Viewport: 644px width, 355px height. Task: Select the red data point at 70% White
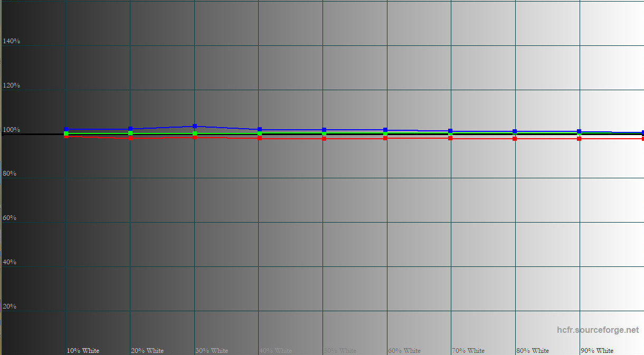(450, 138)
